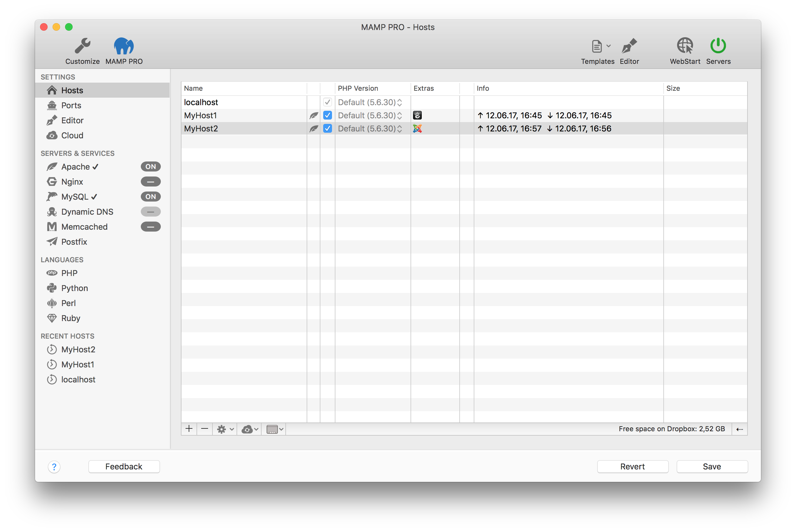The width and height of the screenshot is (796, 532).
Task: Open PHP version dropdown for localhost
Action: 370,102
